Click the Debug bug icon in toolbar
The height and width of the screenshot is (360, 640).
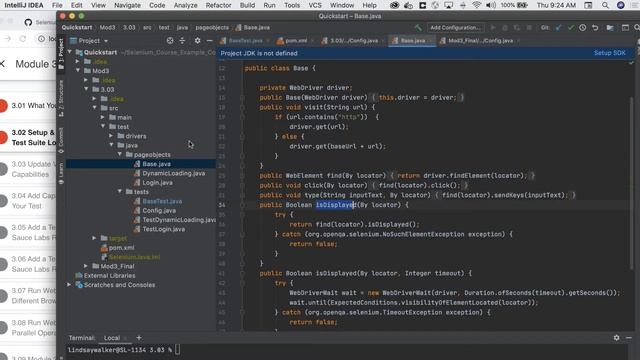[505, 28]
